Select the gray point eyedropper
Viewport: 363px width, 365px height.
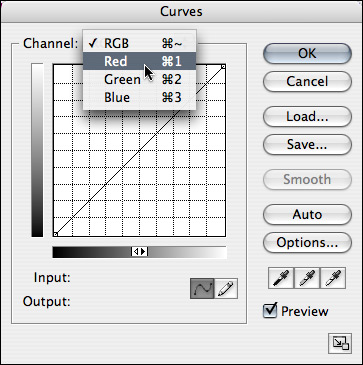tap(307, 278)
